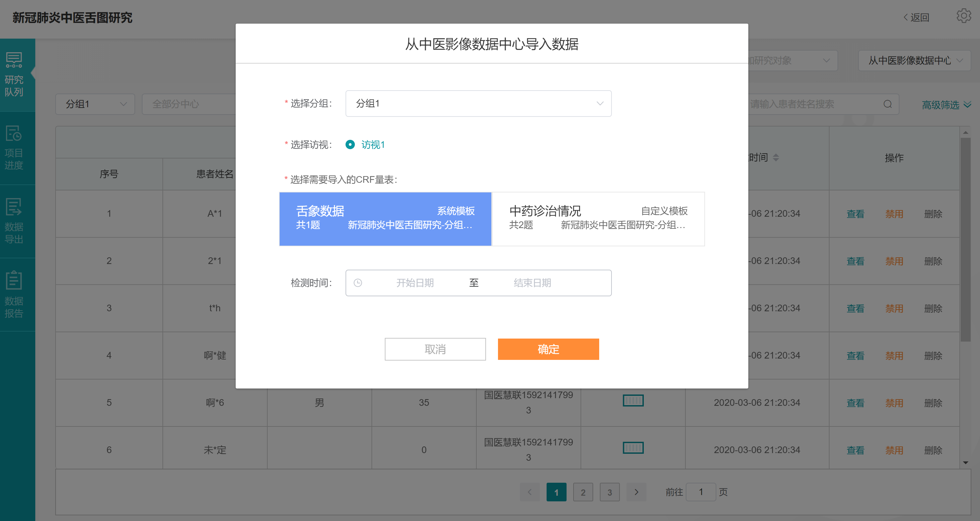980x521 pixels.
Task: Click the 研究队列 sidebar icon
Action: coord(14,61)
